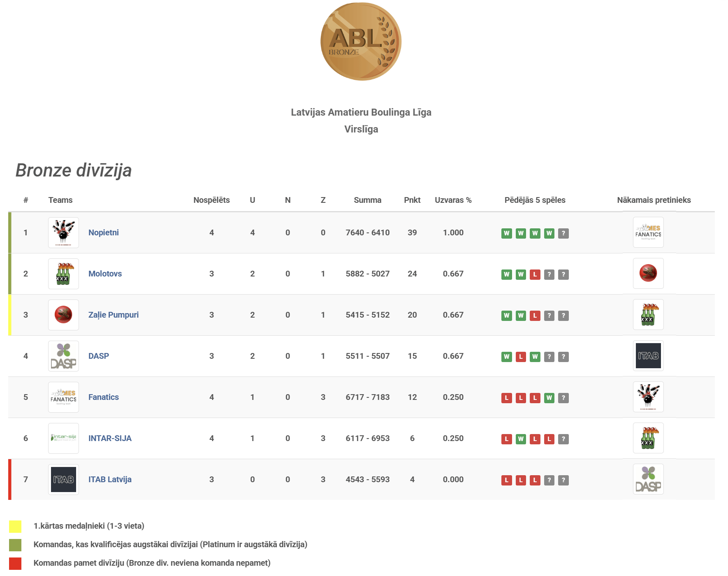Click the Uzvaras % column header
This screenshot has width=728, height=576.
coord(453,200)
